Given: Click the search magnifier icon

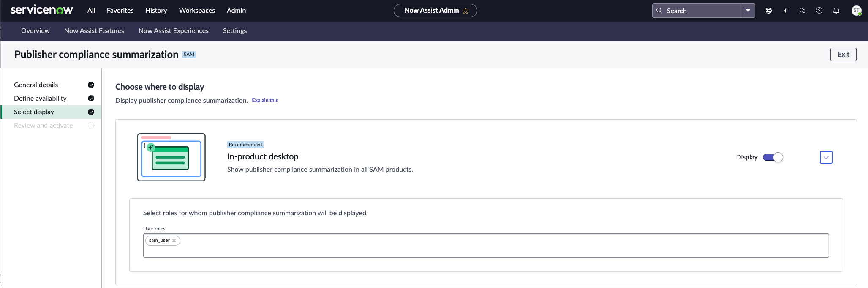Looking at the screenshot, I should click(x=659, y=11).
